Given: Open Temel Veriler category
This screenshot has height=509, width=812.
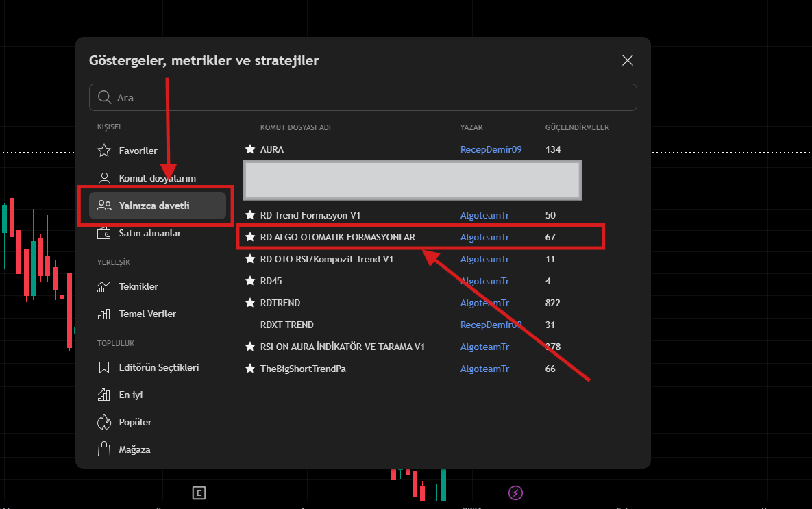Looking at the screenshot, I should click(158, 314).
